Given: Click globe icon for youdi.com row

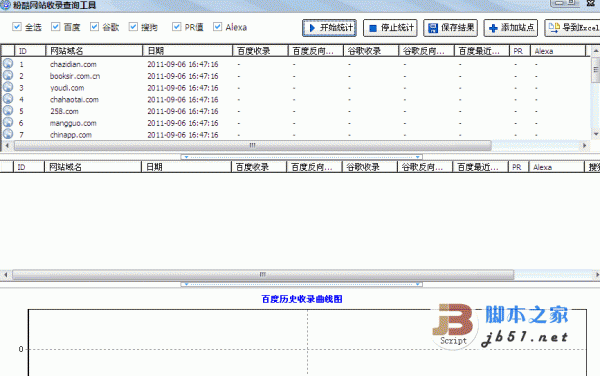Looking at the screenshot, I should 8,87.
